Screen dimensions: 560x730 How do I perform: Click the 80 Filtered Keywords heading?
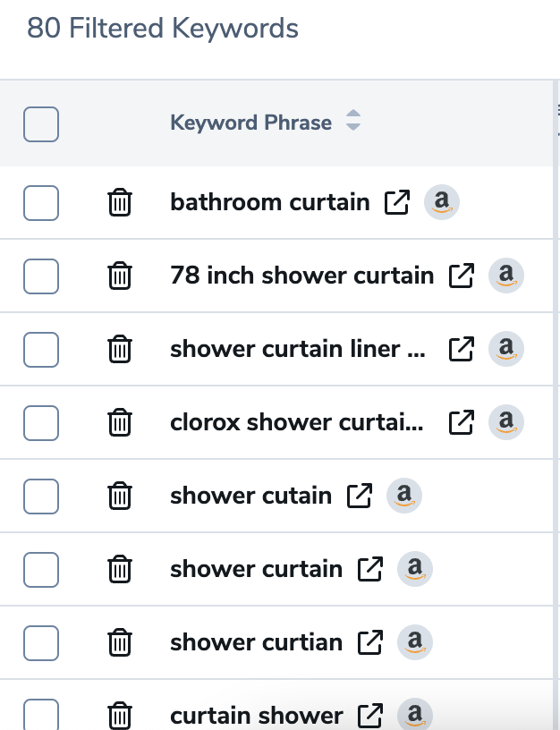[x=163, y=29]
